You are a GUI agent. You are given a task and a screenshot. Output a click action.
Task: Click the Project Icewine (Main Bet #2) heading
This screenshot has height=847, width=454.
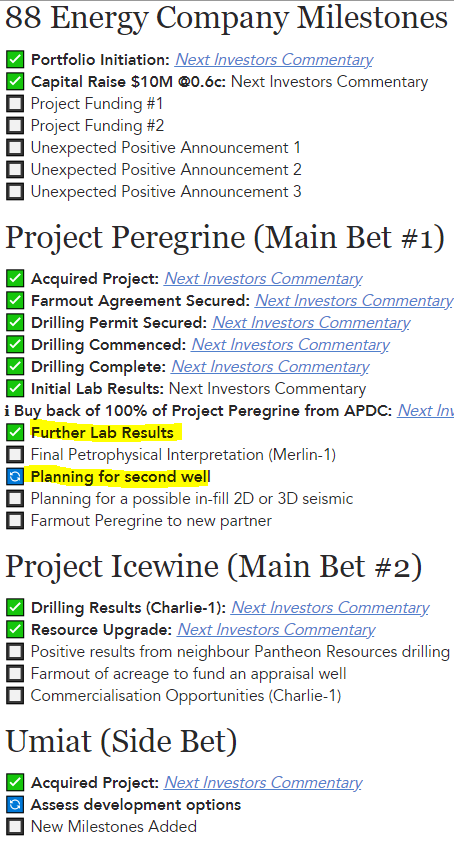click(x=214, y=567)
